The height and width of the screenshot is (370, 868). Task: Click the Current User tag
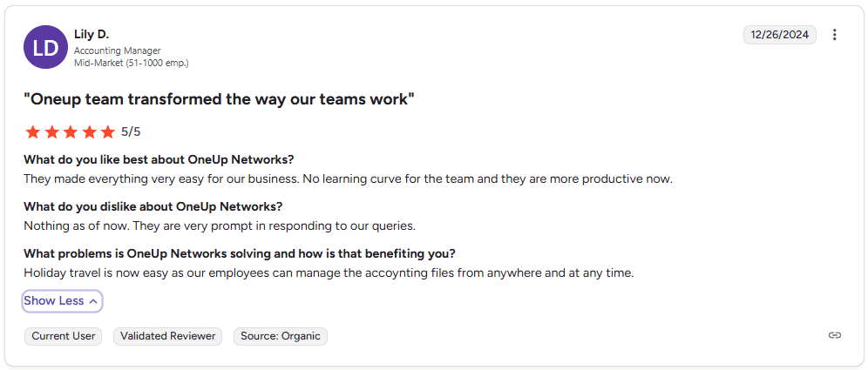[x=64, y=336]
